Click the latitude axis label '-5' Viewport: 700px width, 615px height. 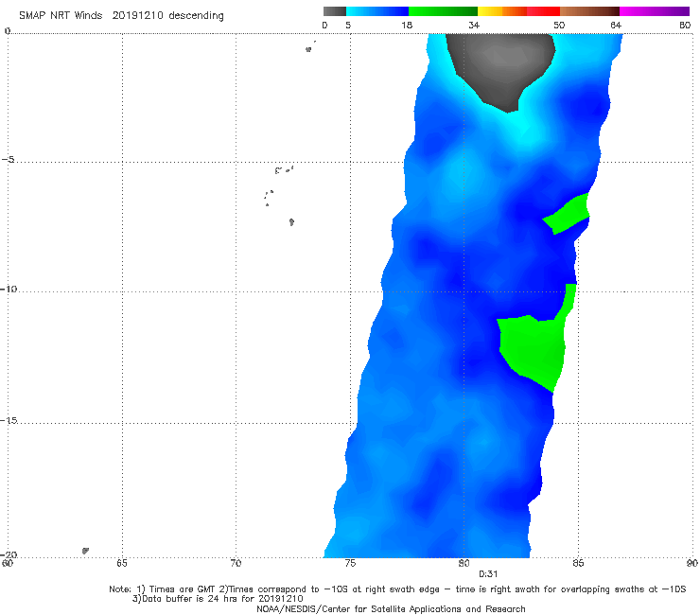tap(9, 160)
